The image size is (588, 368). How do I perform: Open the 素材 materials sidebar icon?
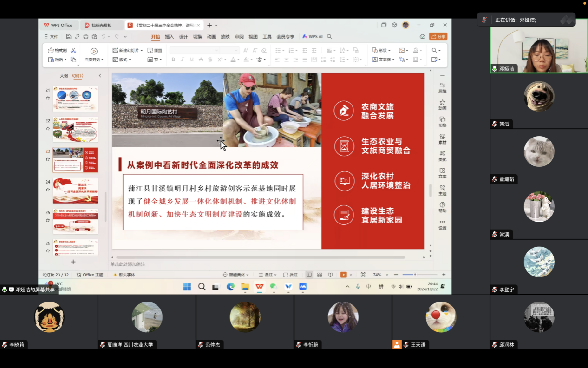[x=442, y=138]
